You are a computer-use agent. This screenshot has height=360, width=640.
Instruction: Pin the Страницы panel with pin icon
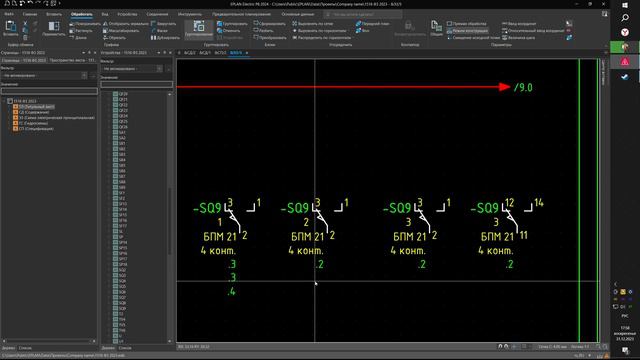pyautogui.click(x=89, y=53)
